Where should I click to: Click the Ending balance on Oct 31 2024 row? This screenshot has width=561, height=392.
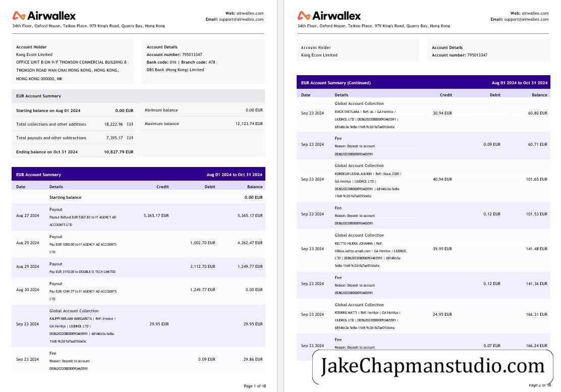[75, 152]
